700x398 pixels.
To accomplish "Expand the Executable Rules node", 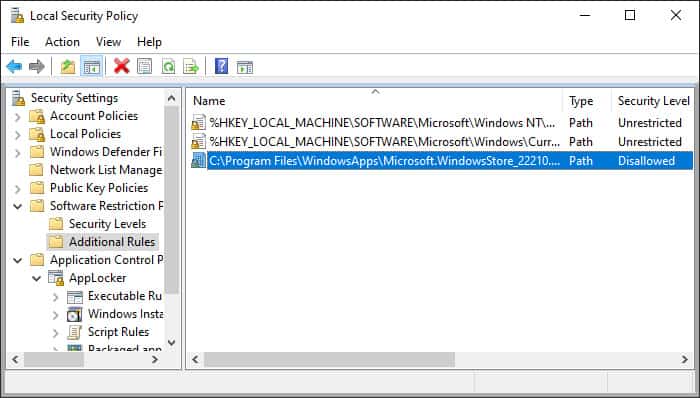I will (x=55, y=297).
